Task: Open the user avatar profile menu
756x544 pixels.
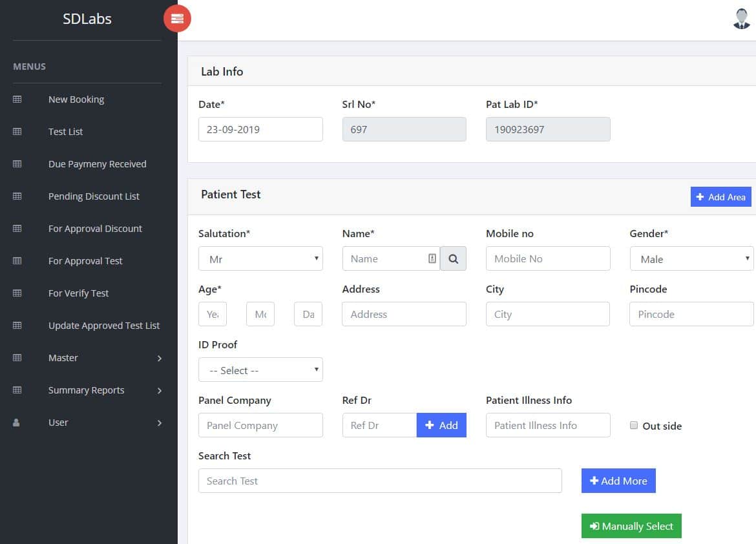Action: (x=741, y=19)
